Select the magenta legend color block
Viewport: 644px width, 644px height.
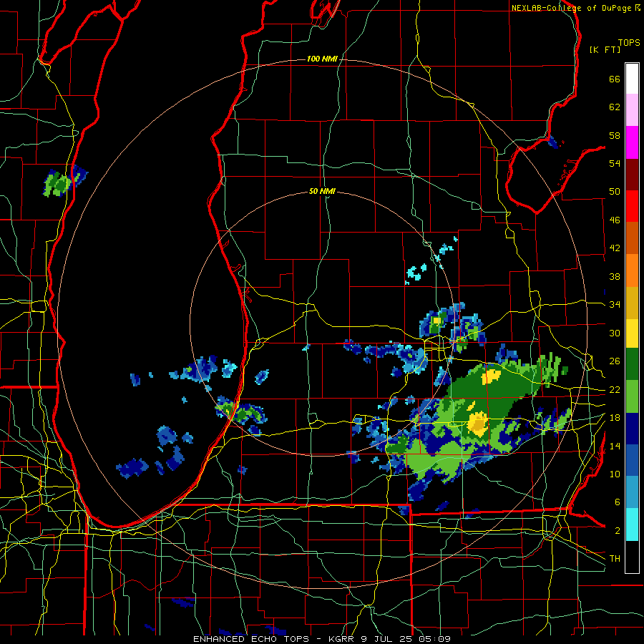632,142
